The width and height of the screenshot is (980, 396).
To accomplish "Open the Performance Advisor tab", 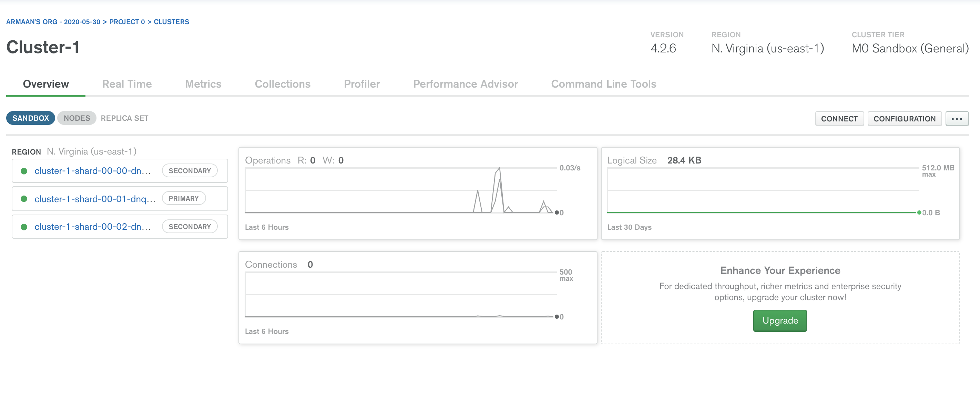I will point(465,84).
